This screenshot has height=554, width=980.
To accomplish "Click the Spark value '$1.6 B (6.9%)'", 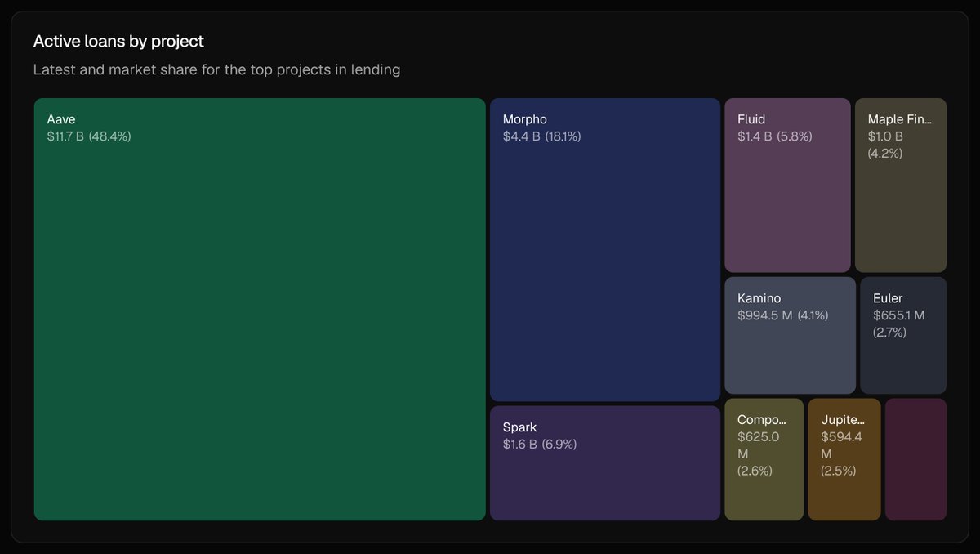I will click(x=540, y=445).
